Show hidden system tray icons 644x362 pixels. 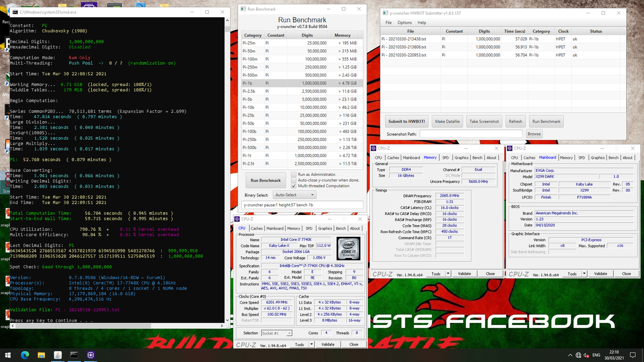570,355
